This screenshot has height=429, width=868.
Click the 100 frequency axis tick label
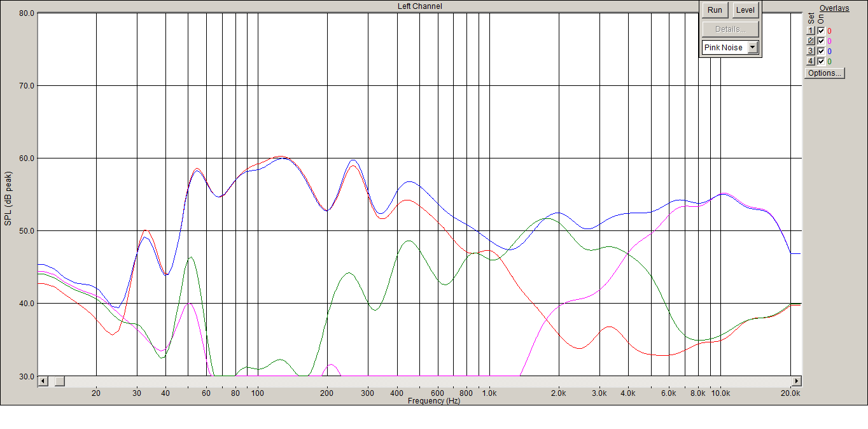pos(257,393)
